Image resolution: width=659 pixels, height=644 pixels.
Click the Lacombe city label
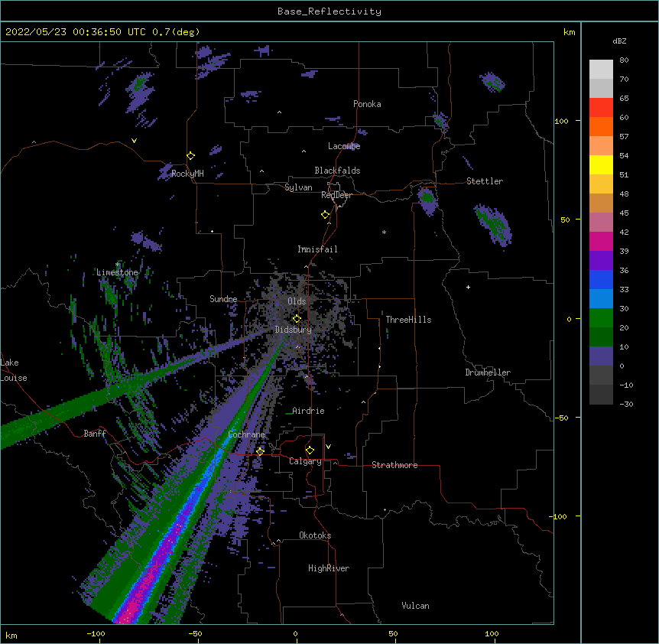[x=344, y=146]
